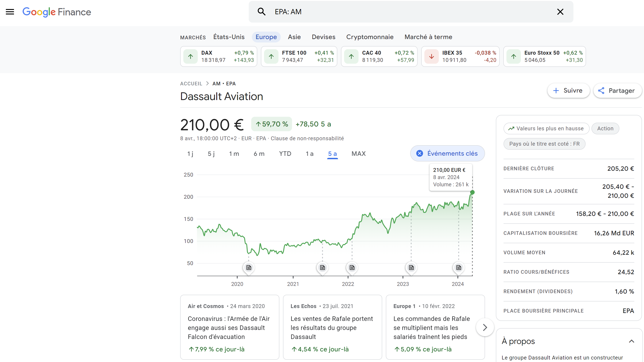
Task: Click the search magnifier icon
Action: coord(261,12)
